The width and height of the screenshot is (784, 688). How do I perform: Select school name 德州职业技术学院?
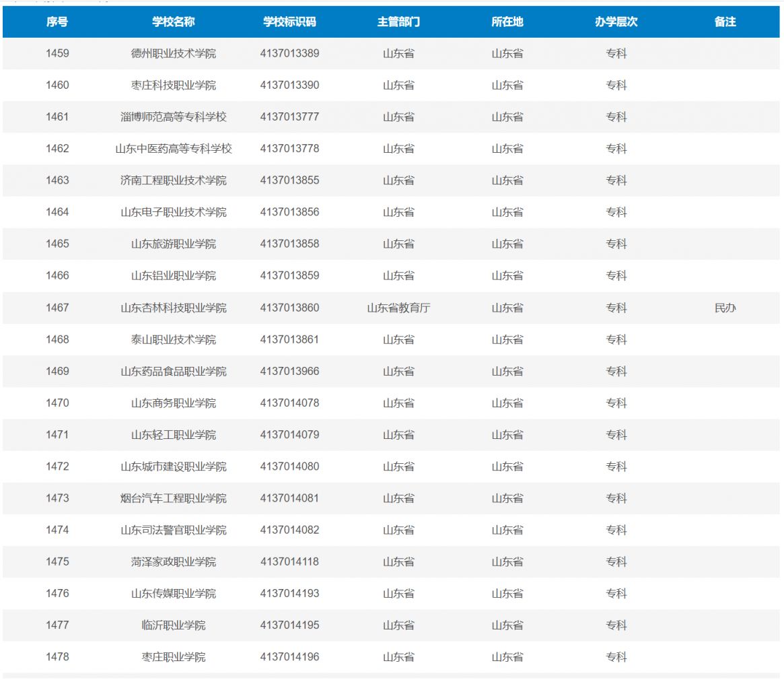coord(173,53)
